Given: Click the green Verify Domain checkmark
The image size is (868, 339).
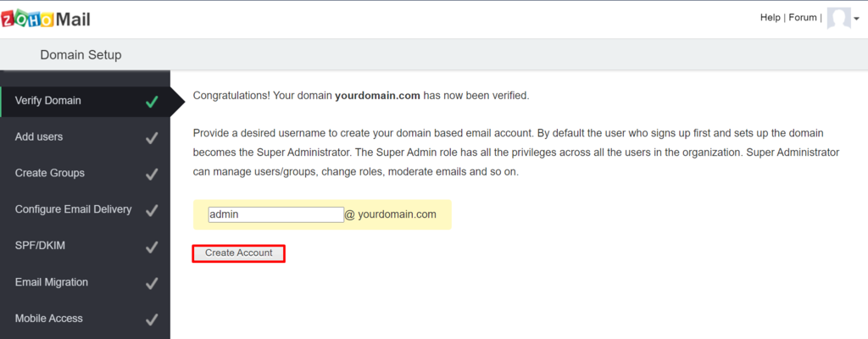Looking at the screenshot, I should click(152, 102).
